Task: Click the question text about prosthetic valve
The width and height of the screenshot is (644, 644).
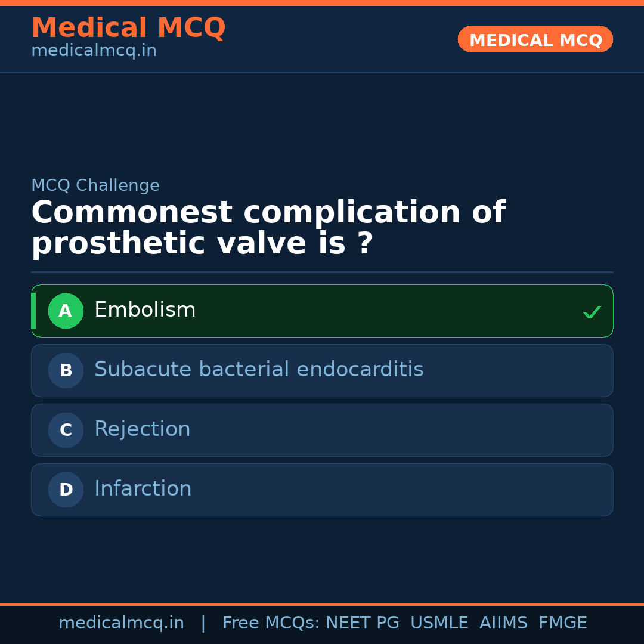Action: [x=268, y=228]
